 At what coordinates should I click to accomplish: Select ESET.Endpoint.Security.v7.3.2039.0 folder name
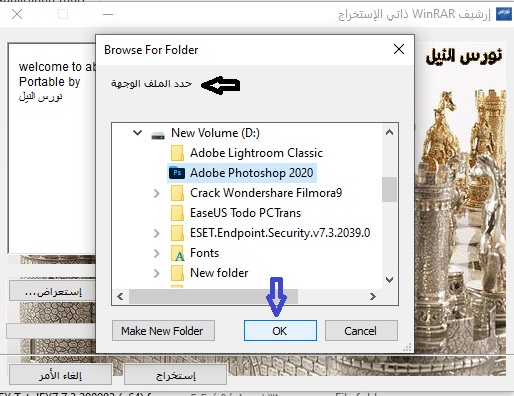tap(280, 233)
